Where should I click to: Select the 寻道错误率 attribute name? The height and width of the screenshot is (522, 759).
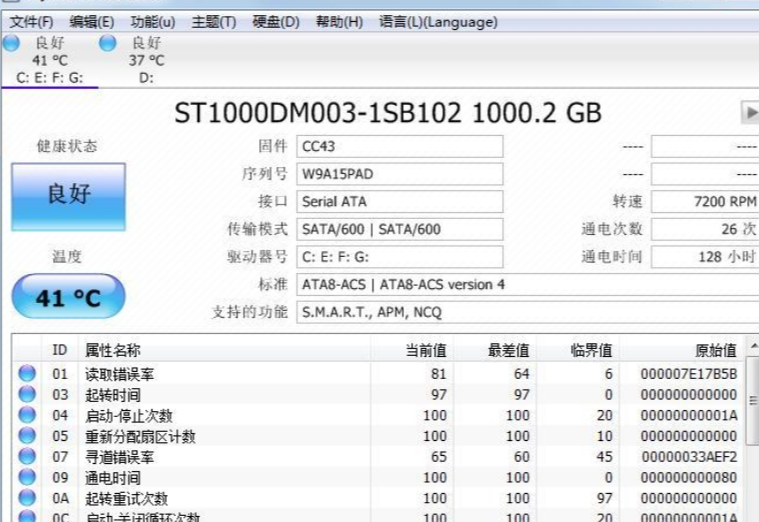(120, 457)
